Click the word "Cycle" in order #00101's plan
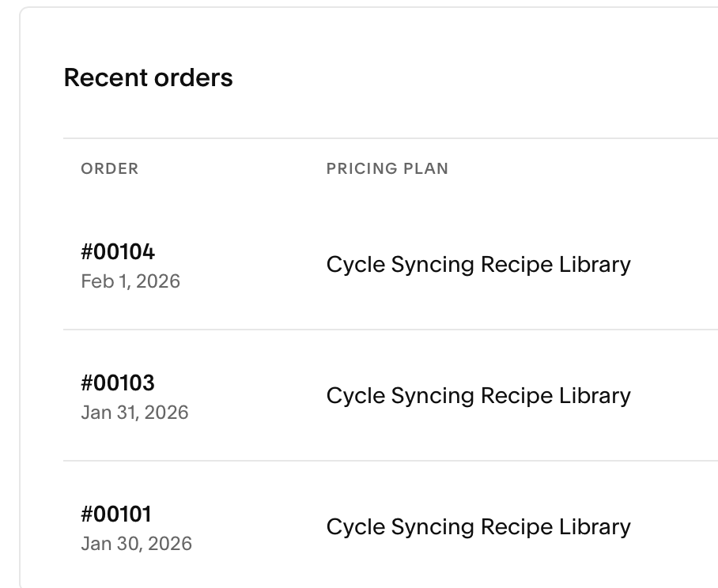The image size is (718, 588). click(356, 527)
